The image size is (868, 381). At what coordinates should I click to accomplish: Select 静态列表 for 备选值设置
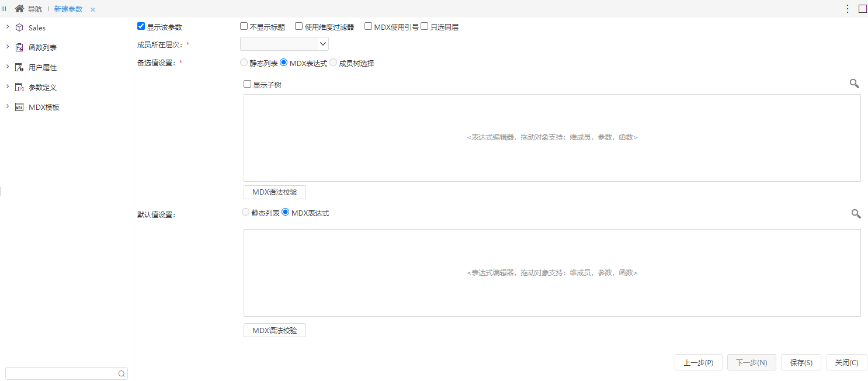point(244,63)
